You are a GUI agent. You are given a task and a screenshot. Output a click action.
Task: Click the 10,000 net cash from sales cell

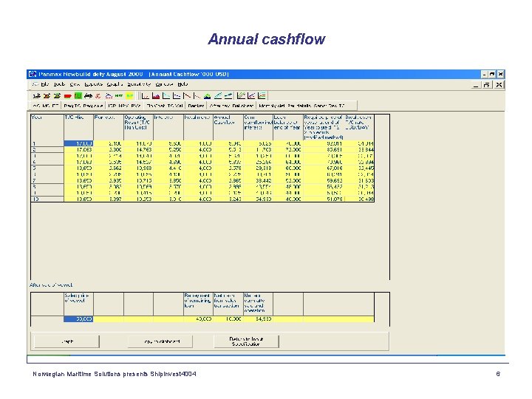[x=228, y=319]
